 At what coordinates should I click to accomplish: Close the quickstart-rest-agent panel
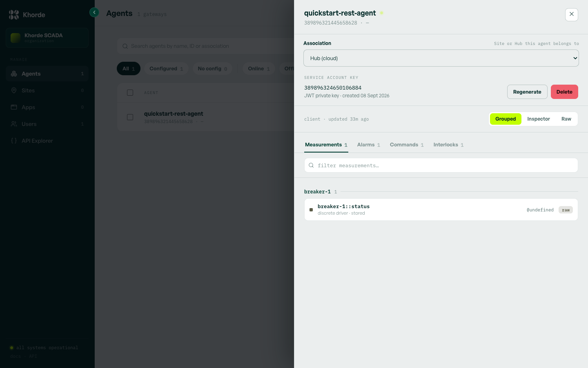pos(572,14)
